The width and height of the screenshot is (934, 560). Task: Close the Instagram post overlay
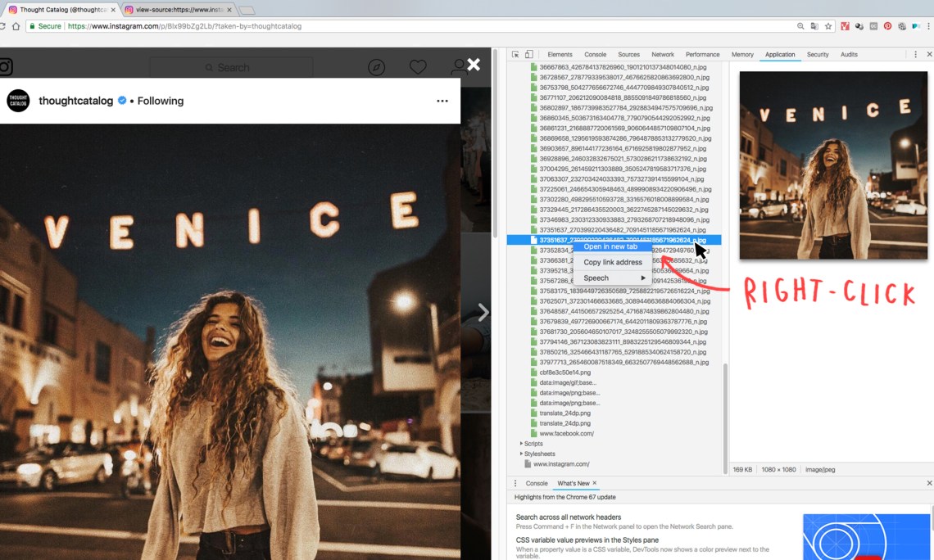[474, 65]
